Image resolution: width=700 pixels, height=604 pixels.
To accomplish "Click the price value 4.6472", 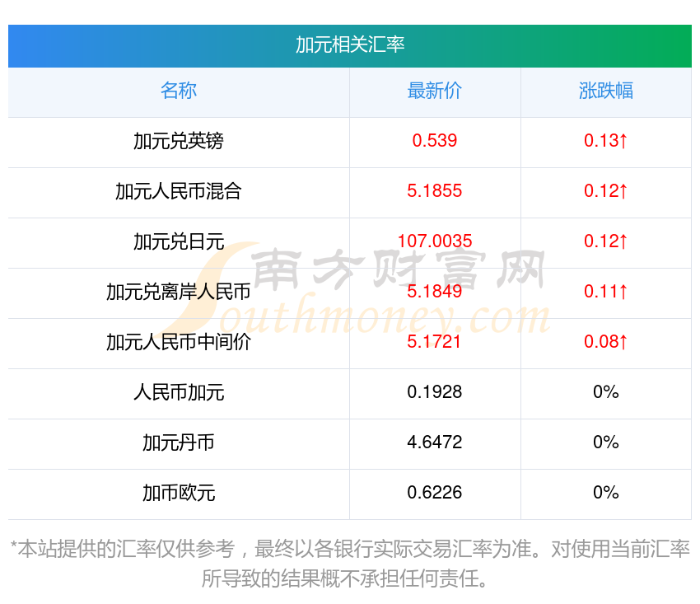I will click(x=434, y=442).
